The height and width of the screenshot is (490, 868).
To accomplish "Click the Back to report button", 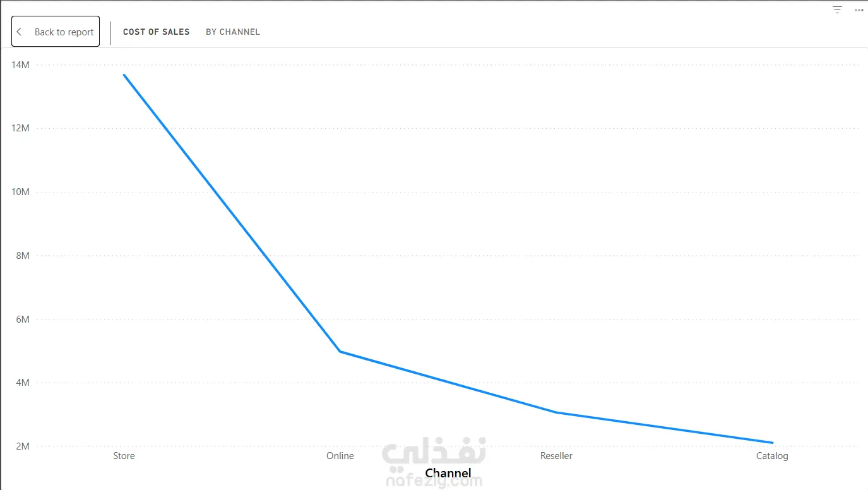I will point(56,32).
